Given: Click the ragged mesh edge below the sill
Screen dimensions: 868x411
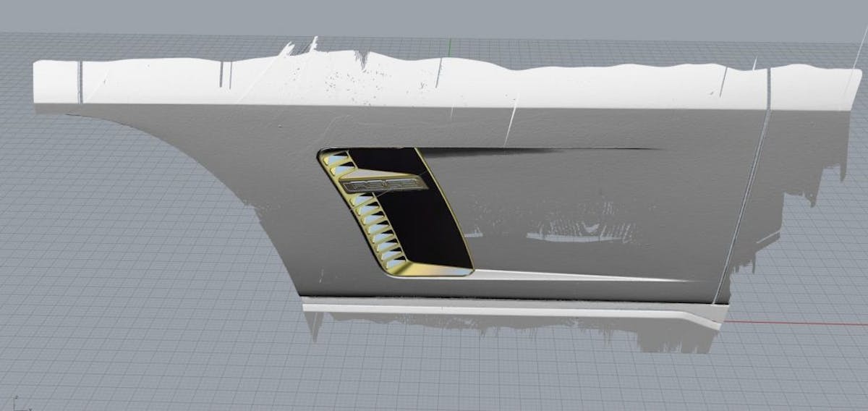Looking at the screenshot, I should tap(651, 340).
